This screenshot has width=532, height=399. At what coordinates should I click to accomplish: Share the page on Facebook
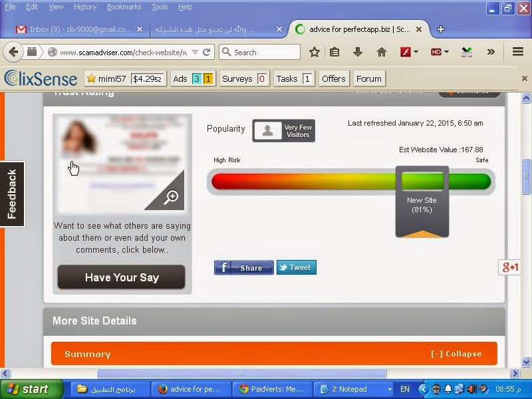(x=243, y=268)
